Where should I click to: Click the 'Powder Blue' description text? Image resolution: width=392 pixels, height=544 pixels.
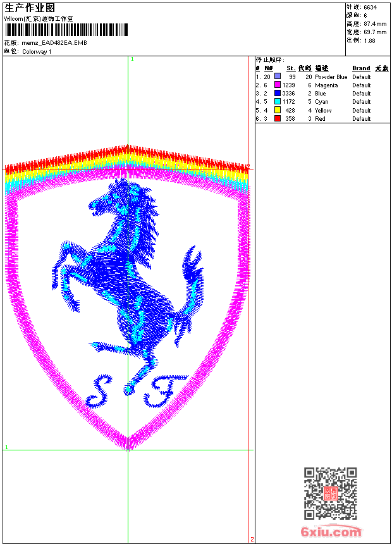point(331,77)
